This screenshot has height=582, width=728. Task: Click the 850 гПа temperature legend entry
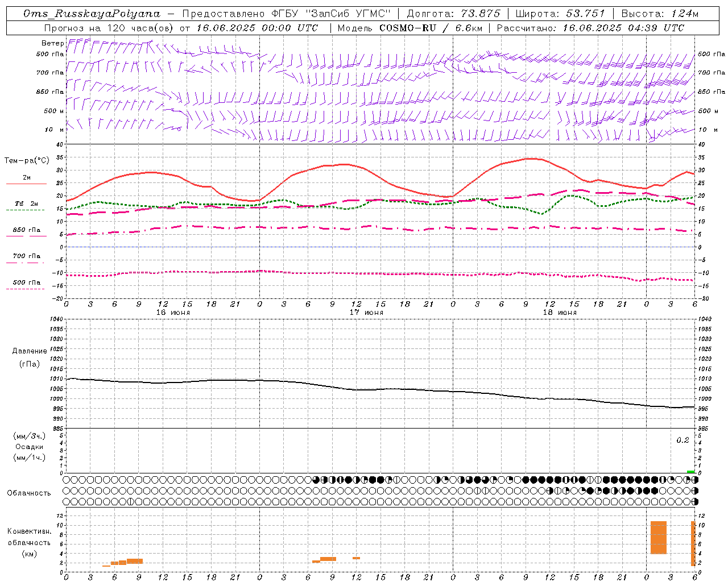[x=27, y=230]
